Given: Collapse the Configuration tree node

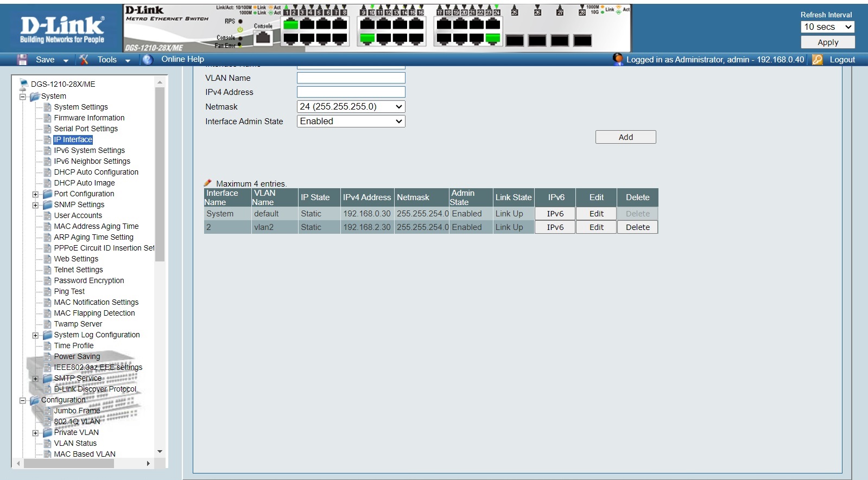Looking at the screenshot, I should click(x=23, y=401).
